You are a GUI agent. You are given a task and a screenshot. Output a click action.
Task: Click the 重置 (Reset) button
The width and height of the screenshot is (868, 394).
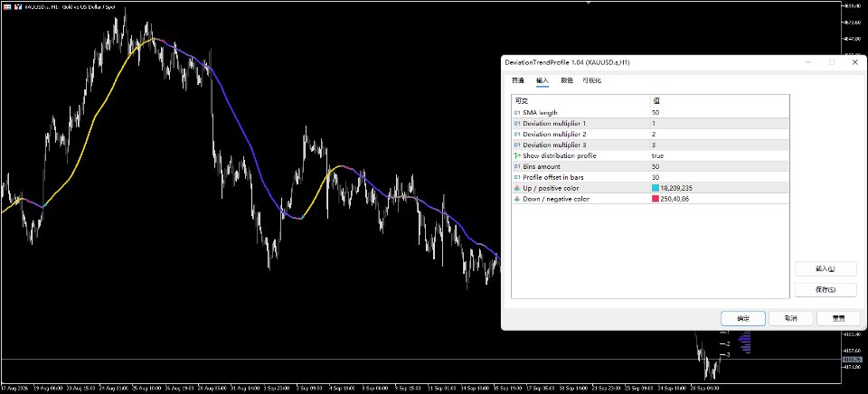839,319
